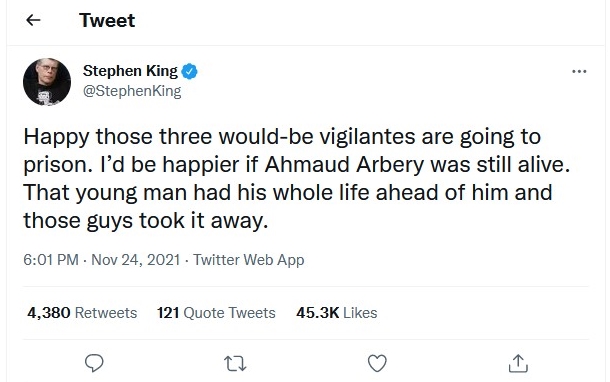Open the three-dot more options menu
The image size is (610, 382).
tap(579, 71)
